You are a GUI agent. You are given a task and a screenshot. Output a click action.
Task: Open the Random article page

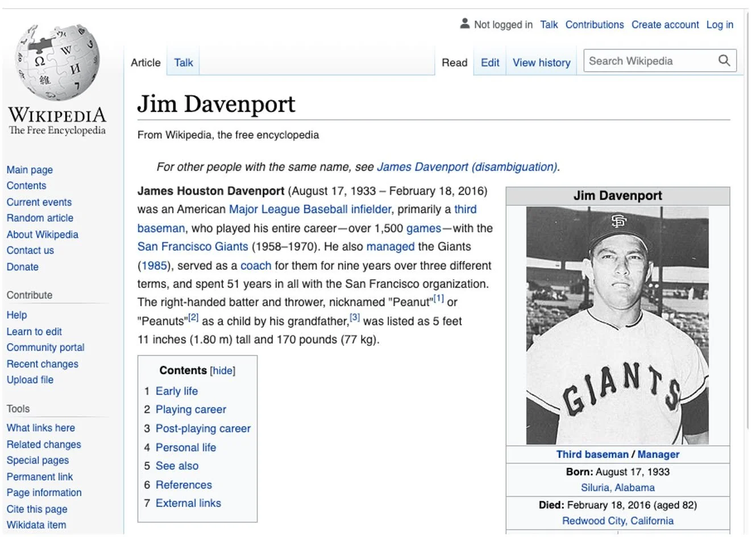pyautogui.click(x=40, y=218)
